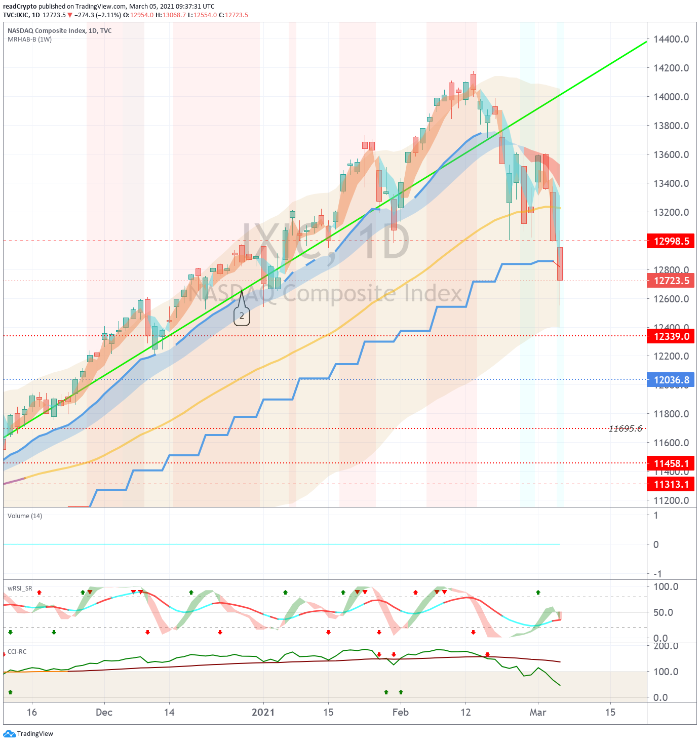Viewport: 700px width, 743px height.
Task: Click the 12723.5 current price tag on axis
Action: click(671, 281)
